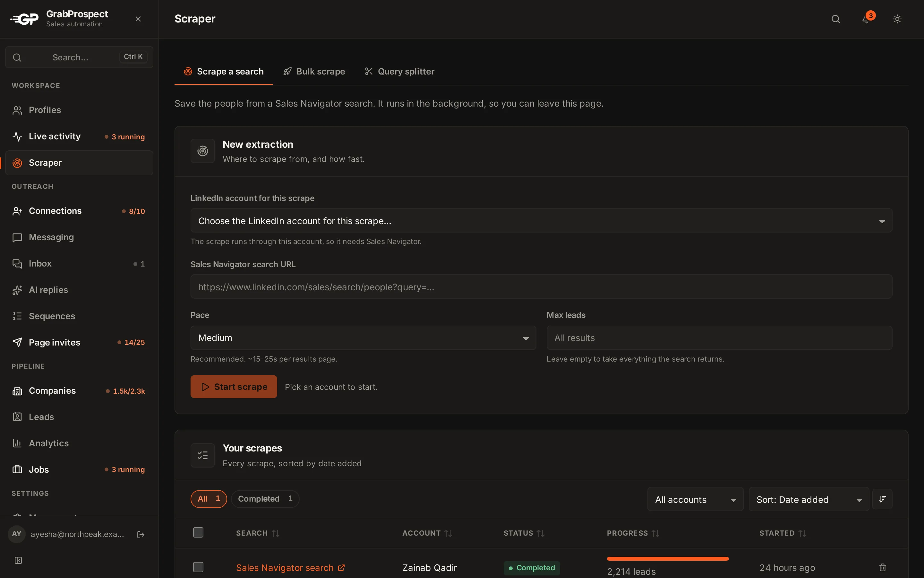The height and width of the screenshot is (578, 924).
Task: Open Profiles in the sidebar
Action: (79, 110)
